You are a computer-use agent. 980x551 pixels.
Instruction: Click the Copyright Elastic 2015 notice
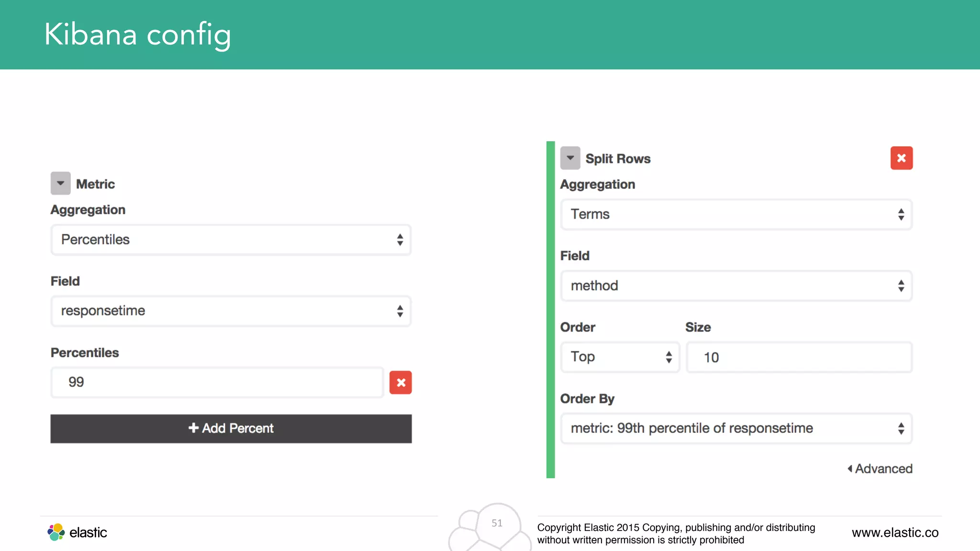[676, 533]
